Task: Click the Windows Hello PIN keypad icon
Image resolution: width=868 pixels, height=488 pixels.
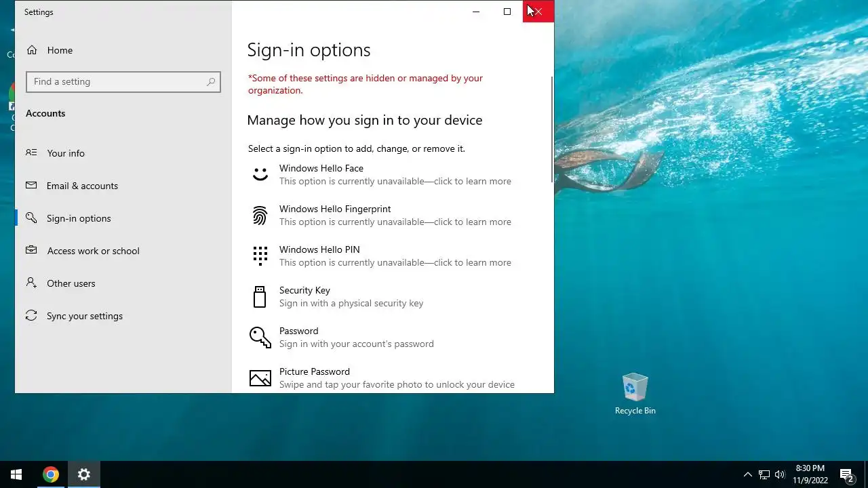Action: [260, 256]
